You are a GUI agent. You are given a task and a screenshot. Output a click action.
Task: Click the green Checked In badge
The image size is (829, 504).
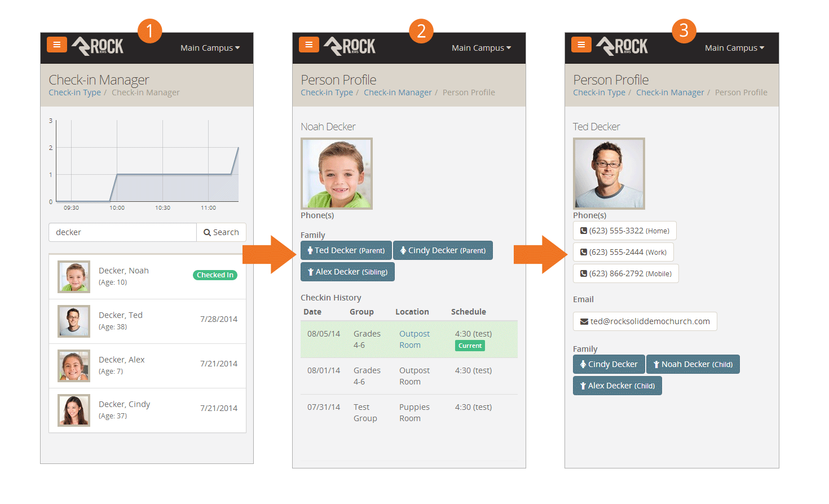[x=215, y=275]
